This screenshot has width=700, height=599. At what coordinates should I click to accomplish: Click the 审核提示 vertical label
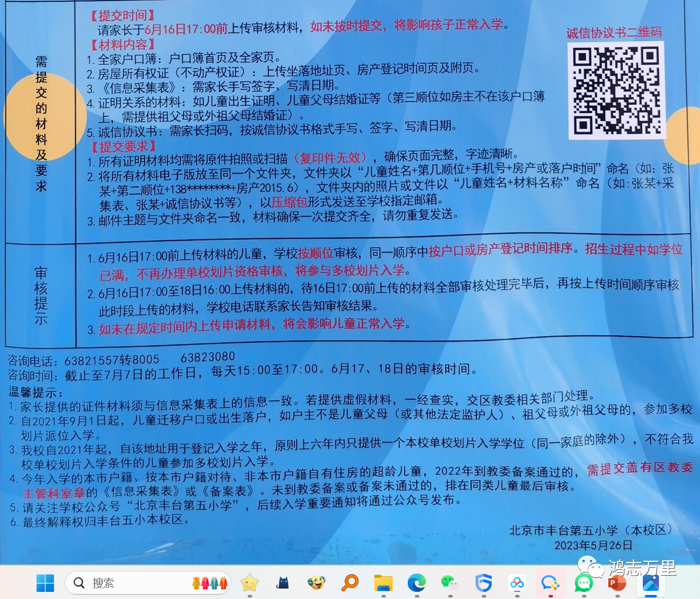coord(41,295)
